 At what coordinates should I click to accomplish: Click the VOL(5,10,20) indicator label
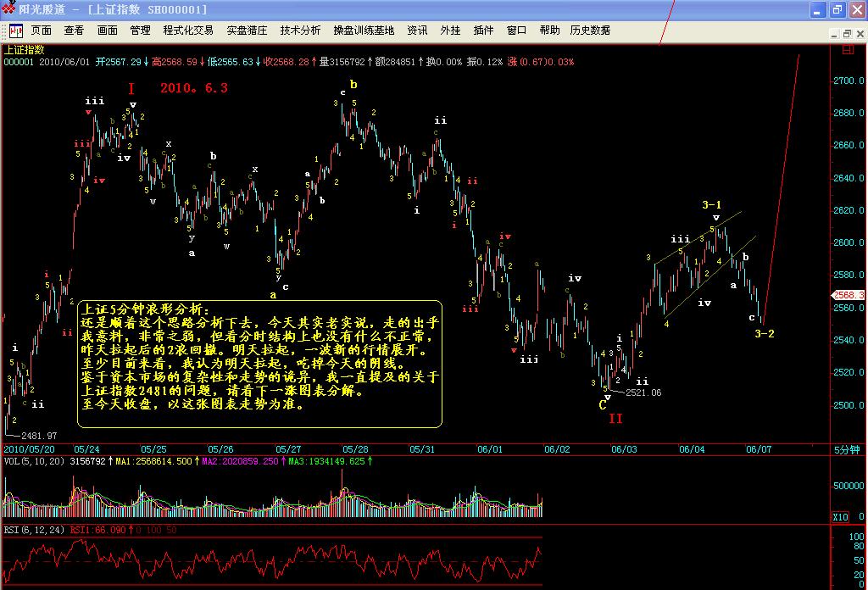(34, 461)
